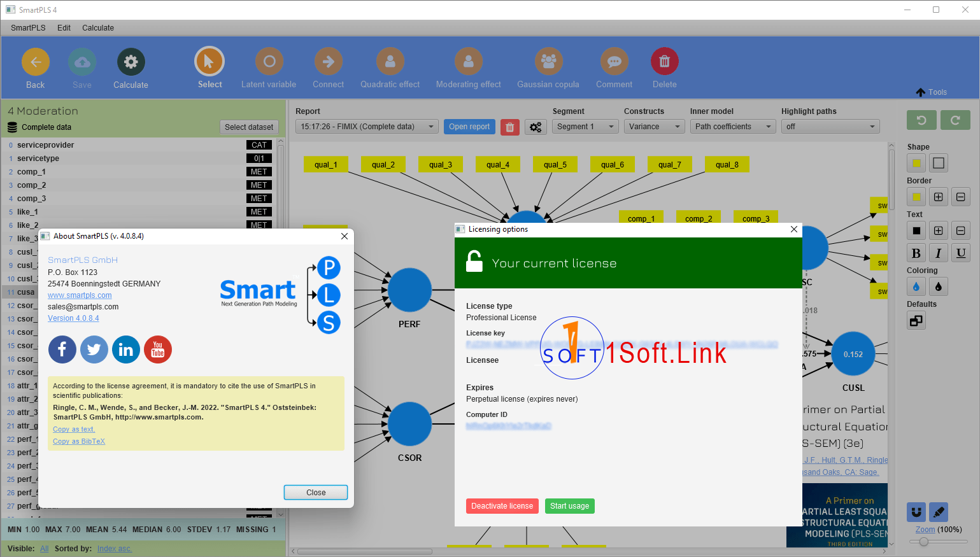Click Copy as text link
Viewport: 980px width, 557px height.
coord(74,429)
